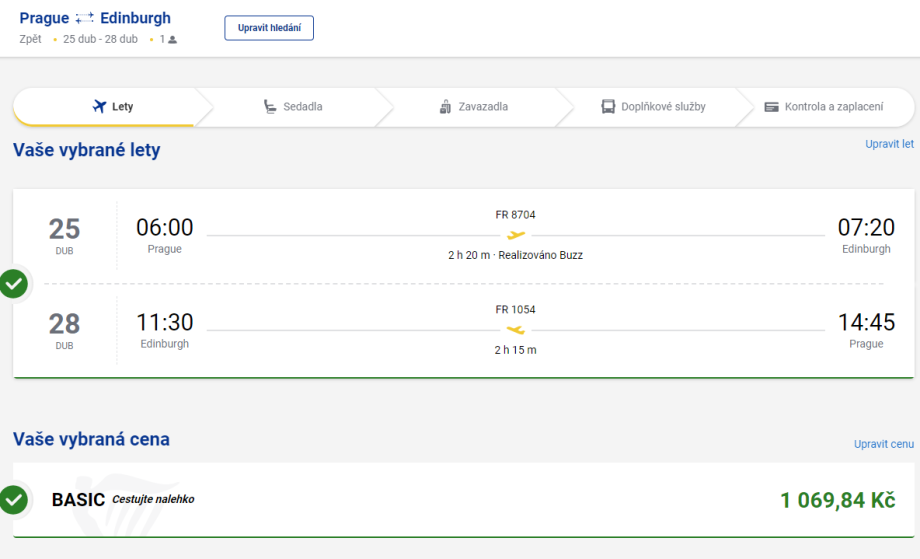The height and width of the screenshot is (559, 920).
Task: Click the yellow plane icon under FR 8704
Action: (x=516, y=235)
